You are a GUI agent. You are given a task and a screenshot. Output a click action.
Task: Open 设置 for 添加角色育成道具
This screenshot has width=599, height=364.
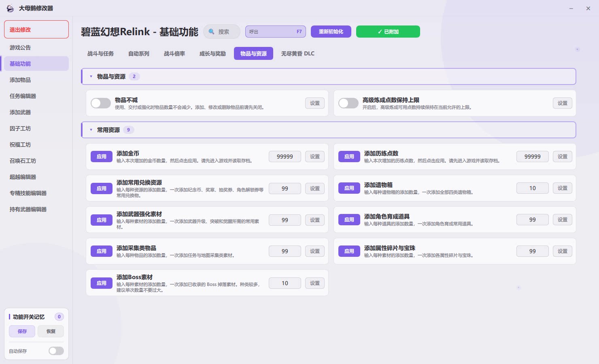pyautogui.click(x=563, y=220)
